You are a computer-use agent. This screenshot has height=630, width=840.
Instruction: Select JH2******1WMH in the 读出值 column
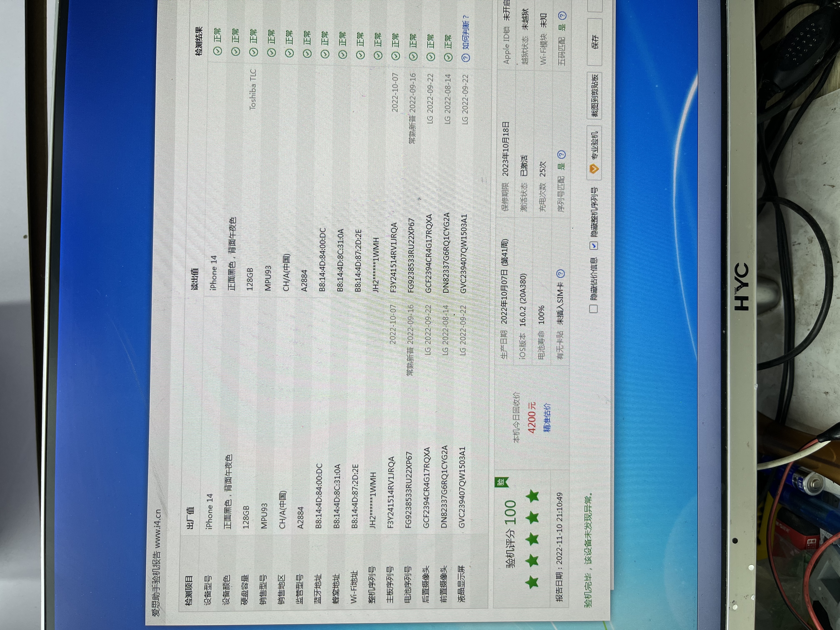[376, 265]
